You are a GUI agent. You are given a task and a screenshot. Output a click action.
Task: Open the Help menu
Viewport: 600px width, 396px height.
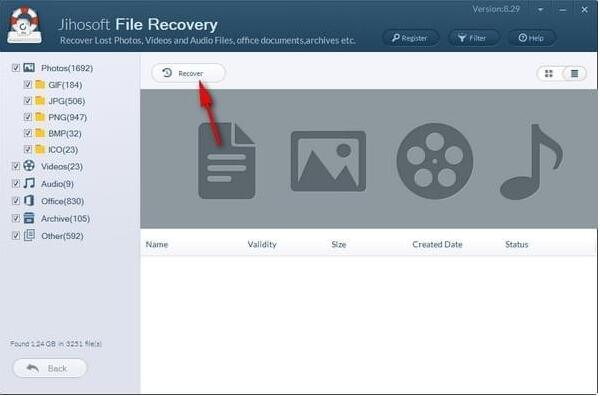pyautogui.click(x=532, y=38)
